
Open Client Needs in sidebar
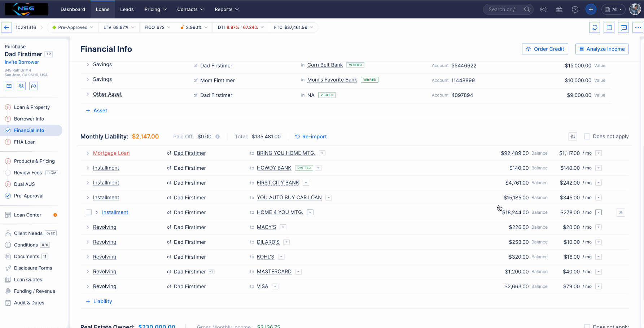tap(28, 233)
